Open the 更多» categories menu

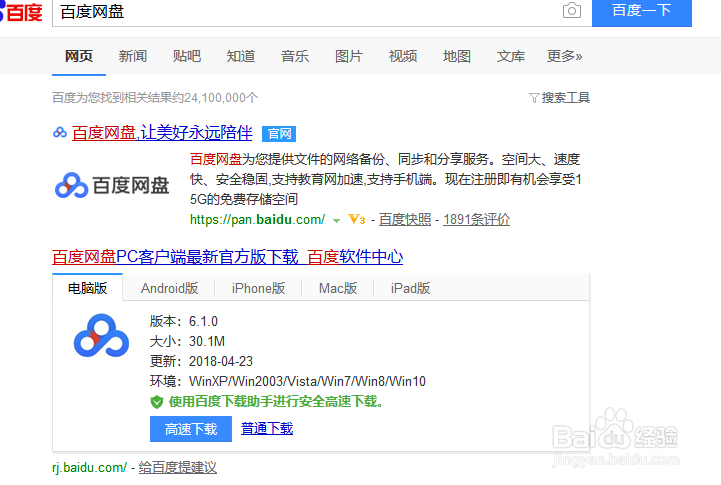pos(565,56)
